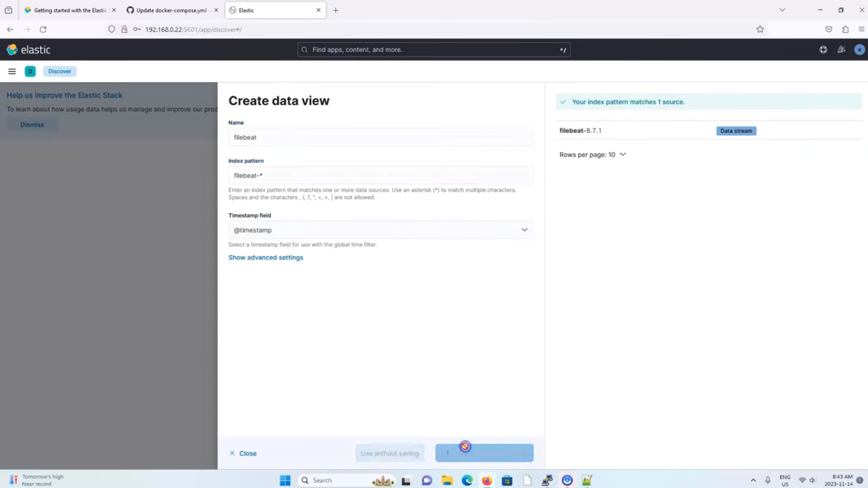Focus the Index pattern input field
Viewport: 868px width, 488px height.
381,175
